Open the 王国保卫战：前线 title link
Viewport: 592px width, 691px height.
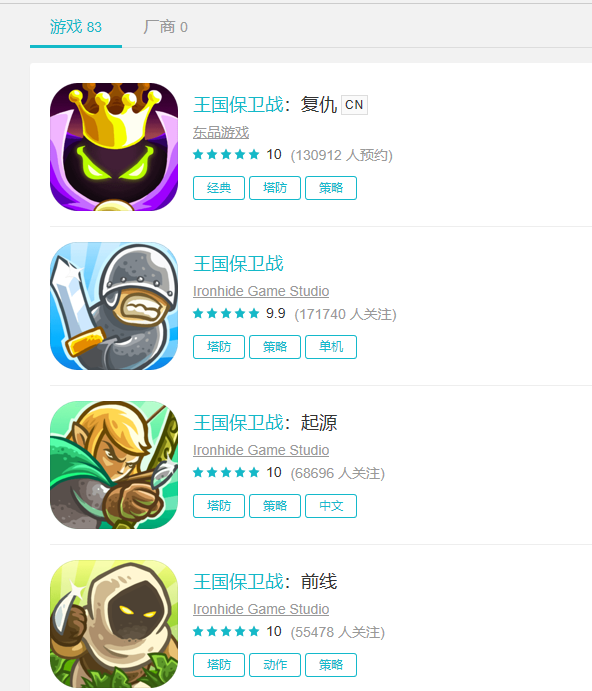[265, 582]
